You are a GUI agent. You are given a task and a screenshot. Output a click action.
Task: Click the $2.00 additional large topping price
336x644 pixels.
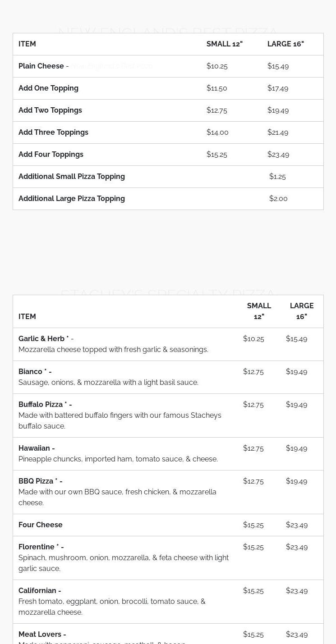(278, 199)
